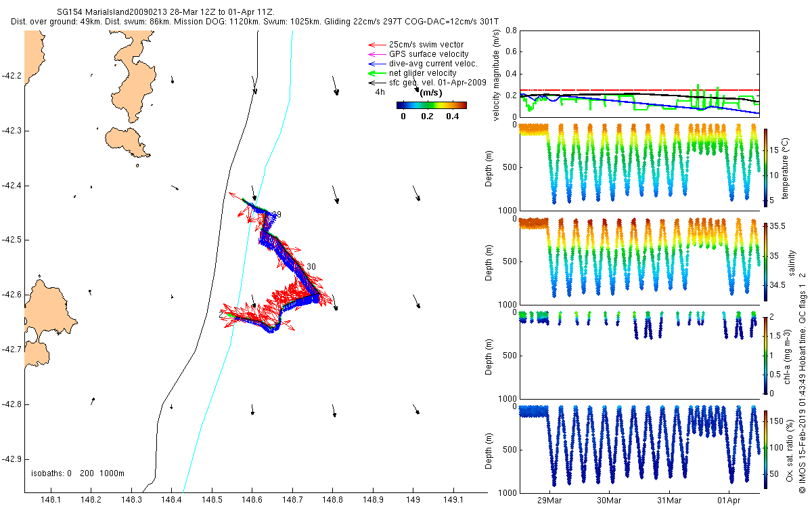Click the horizontal velocity (m/s) colorbar

[431, 105]
